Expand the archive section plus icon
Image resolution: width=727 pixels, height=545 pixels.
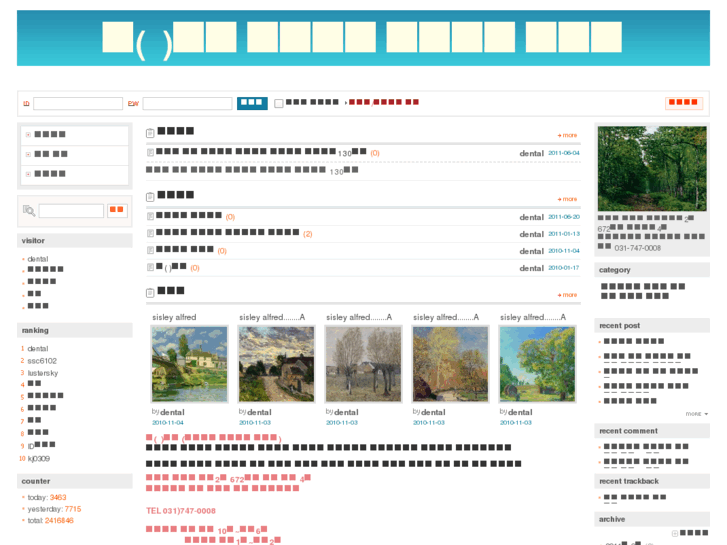pyautogui.click(x=675, y=533)
